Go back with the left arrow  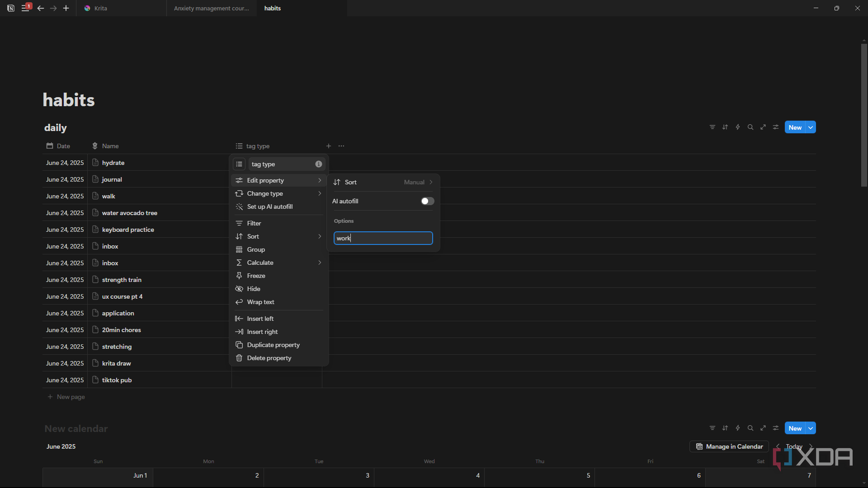(41, 8)
